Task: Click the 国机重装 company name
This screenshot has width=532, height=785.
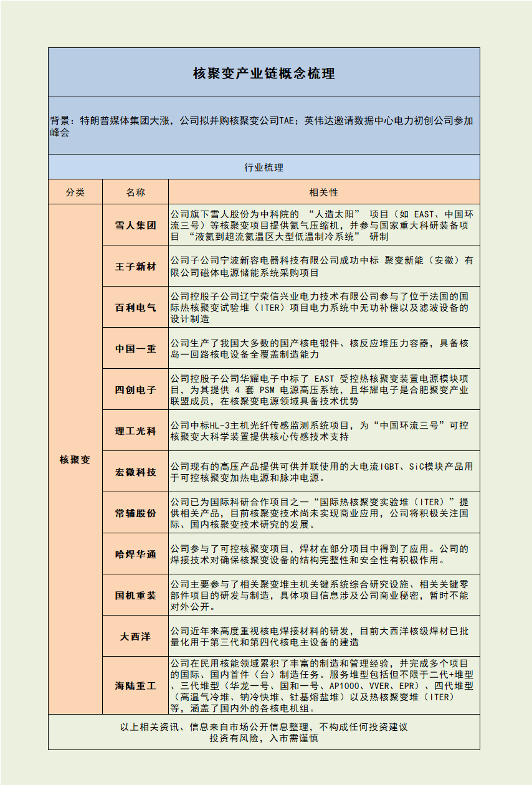Action: tap(135, 595)
